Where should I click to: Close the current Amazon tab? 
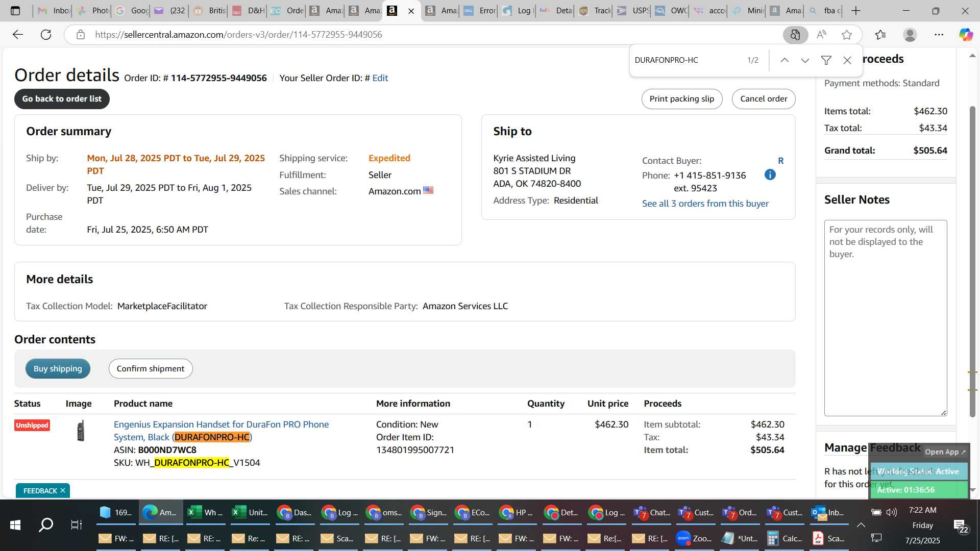pos(411,11)
